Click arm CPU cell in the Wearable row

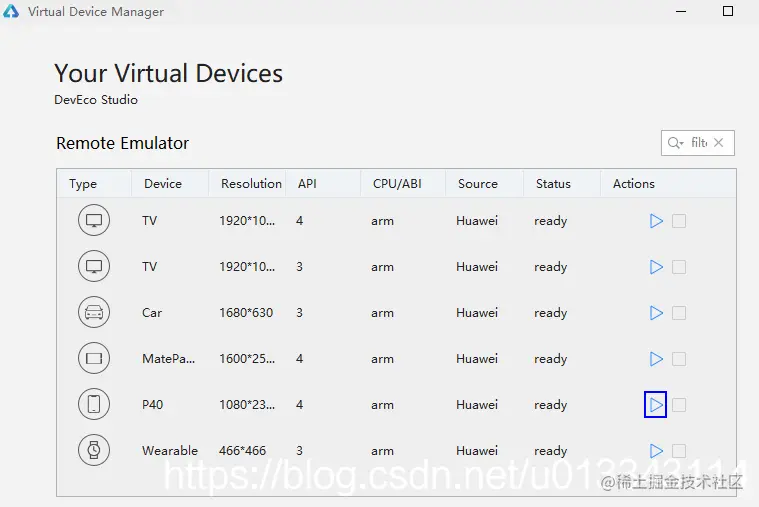click(382, 451)
